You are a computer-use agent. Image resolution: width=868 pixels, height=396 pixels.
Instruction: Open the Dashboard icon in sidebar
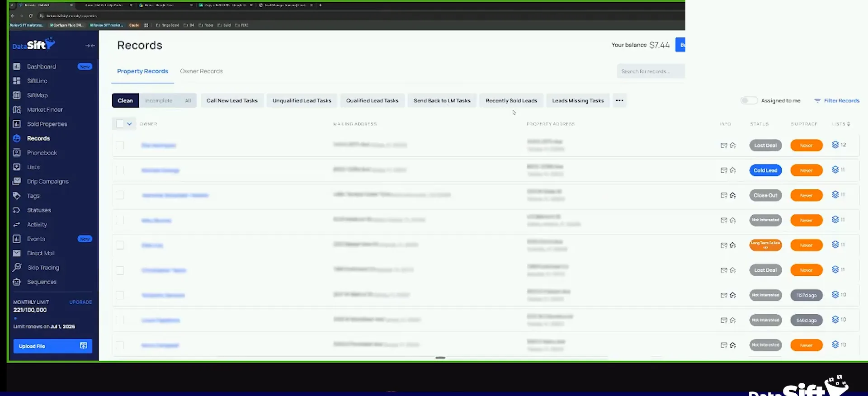[17, 66]
